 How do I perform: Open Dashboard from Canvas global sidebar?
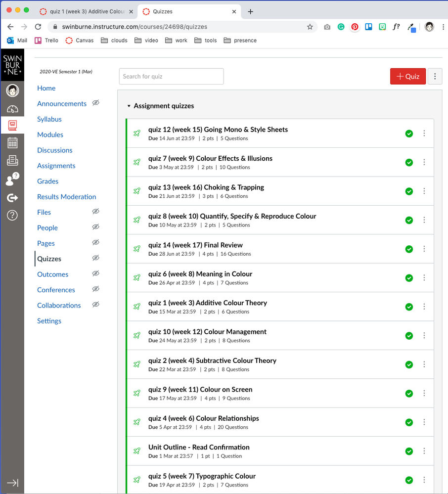(12, 109)
